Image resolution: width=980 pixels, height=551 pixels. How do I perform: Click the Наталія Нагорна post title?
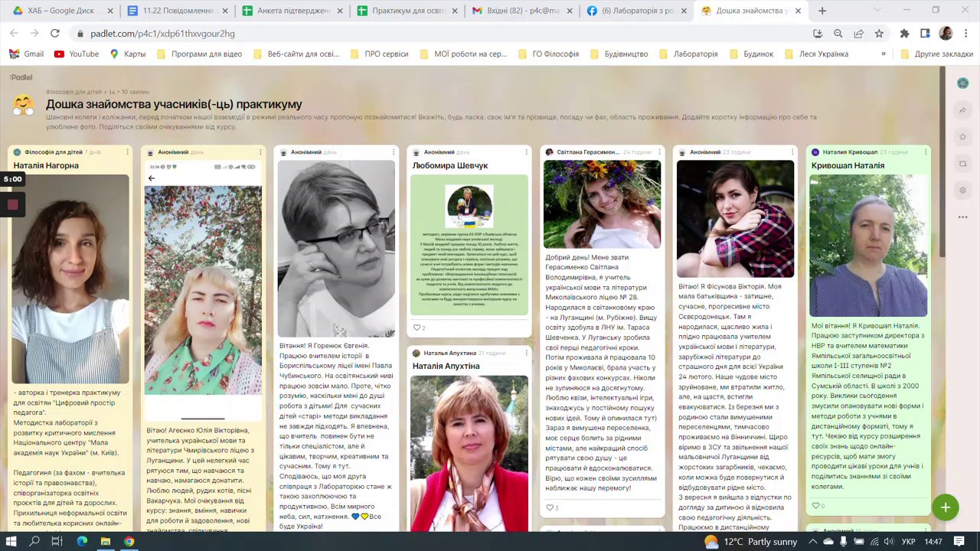46,165
